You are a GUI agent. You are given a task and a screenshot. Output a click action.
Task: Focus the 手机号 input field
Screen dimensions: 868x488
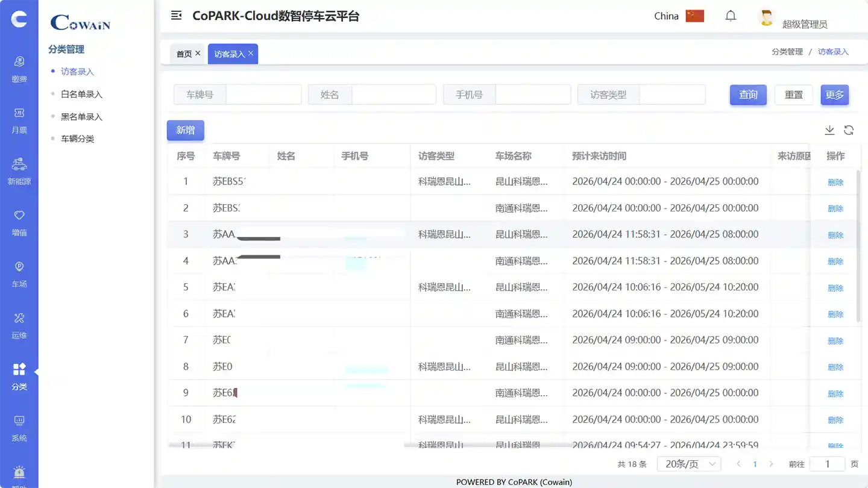click(x=533, y=95)
